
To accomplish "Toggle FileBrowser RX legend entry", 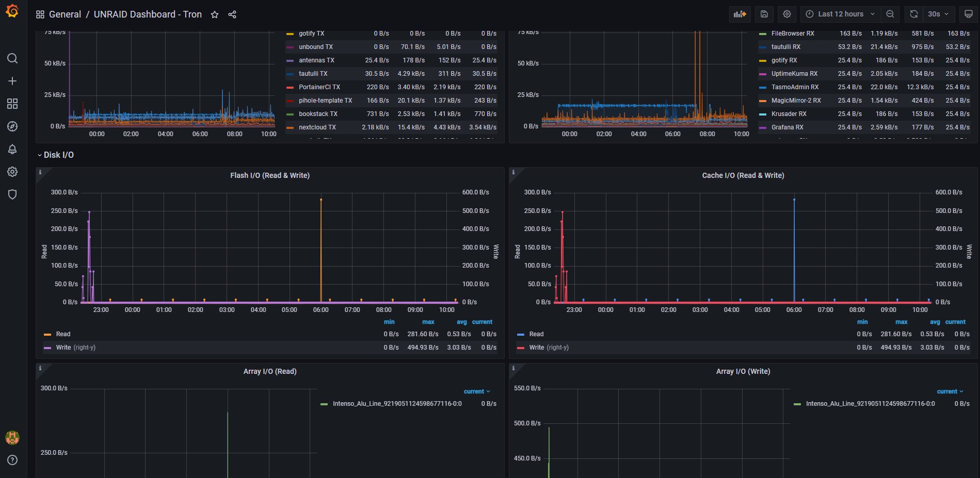I will pyautogui.click(x=793, y=34).
